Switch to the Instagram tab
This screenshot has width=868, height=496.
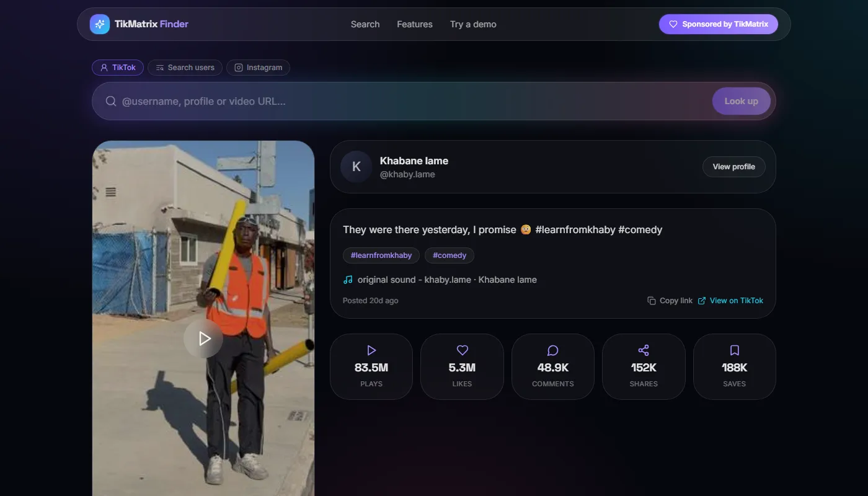[258, 68]
